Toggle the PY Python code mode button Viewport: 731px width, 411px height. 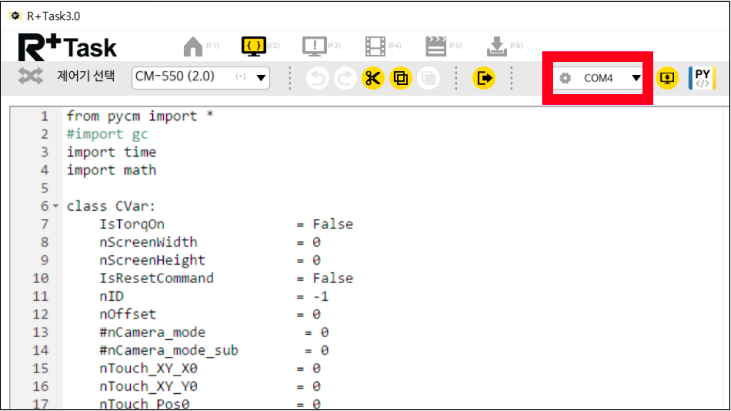pyautogui.click(x=703, y=78)
